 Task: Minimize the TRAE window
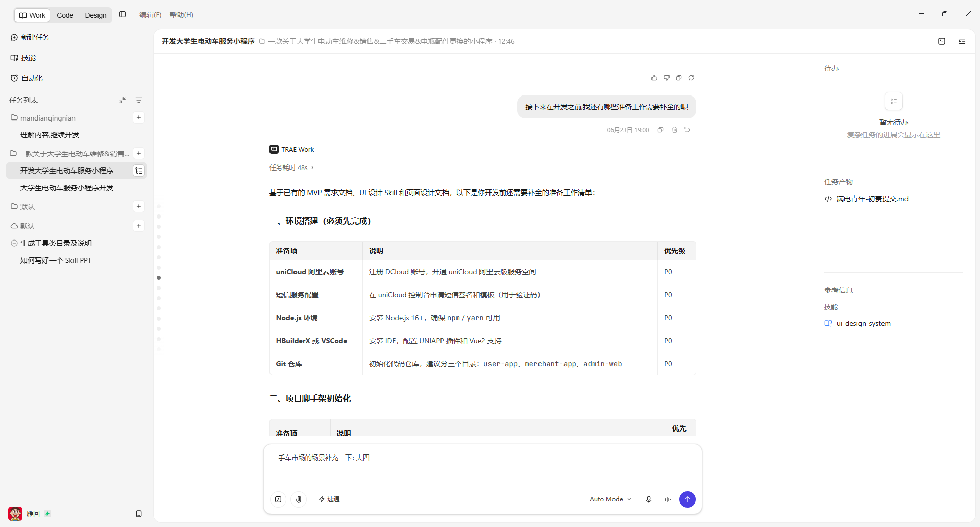(x=921, y=14)
